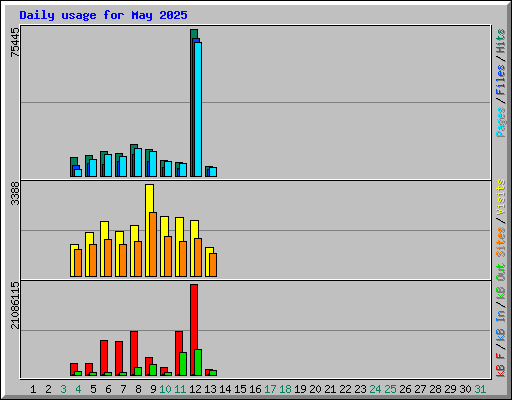Click the 'Hits' legend label
This screenshot has width=512, height=400.
click(501, 41)
